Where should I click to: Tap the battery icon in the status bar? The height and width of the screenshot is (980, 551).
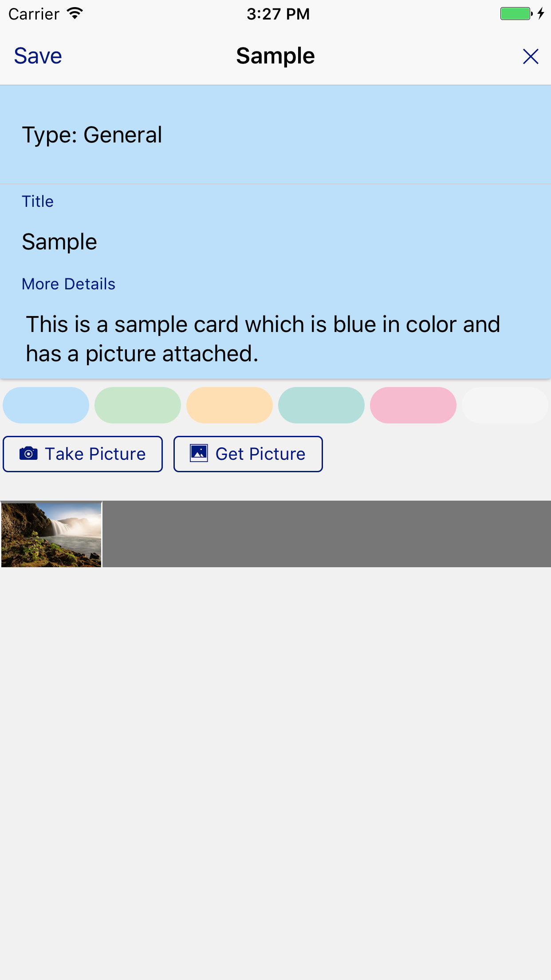coord(516,14)
